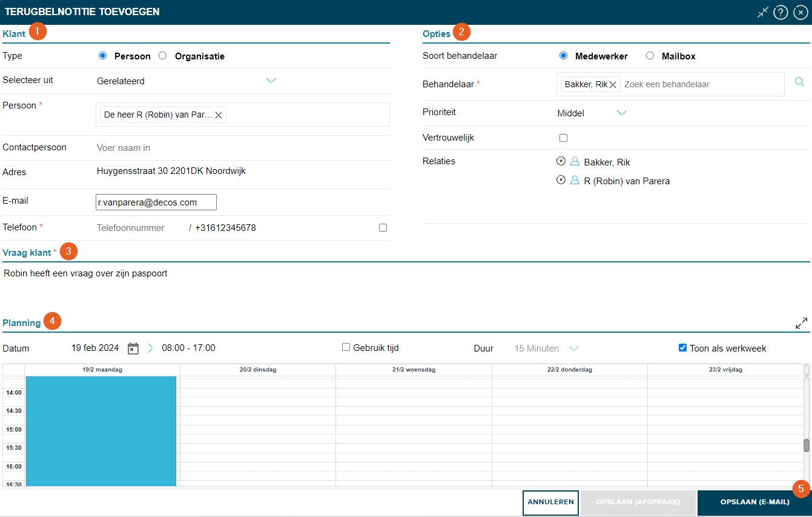
Task: Click the calendar vertical scrollbar thumb
Action: point(807,445)
